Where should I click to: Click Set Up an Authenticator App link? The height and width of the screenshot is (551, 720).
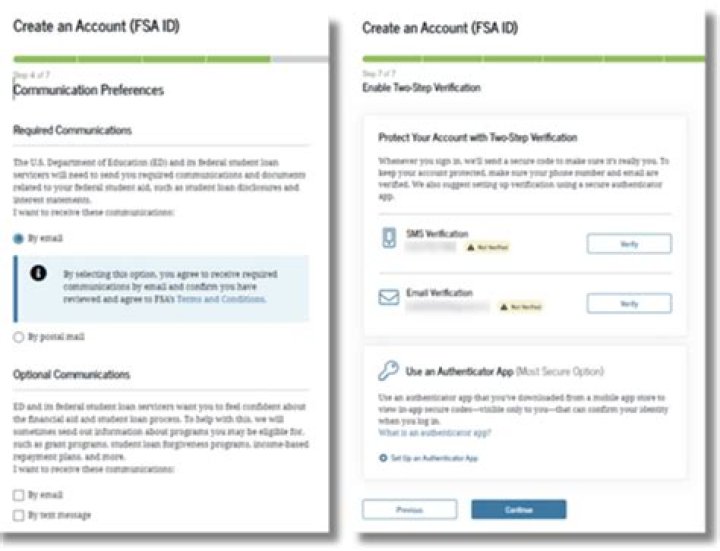click(x=434, y=458)
